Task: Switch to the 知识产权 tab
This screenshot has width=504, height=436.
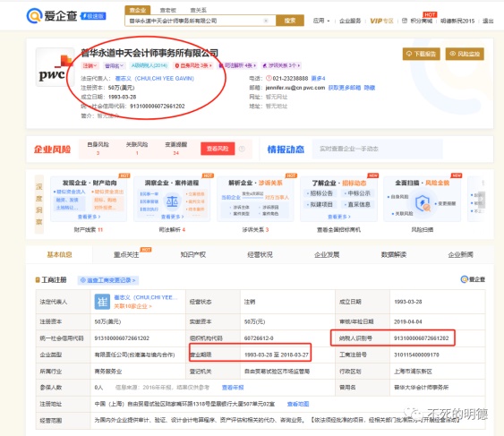Action: tap(192, 254)
